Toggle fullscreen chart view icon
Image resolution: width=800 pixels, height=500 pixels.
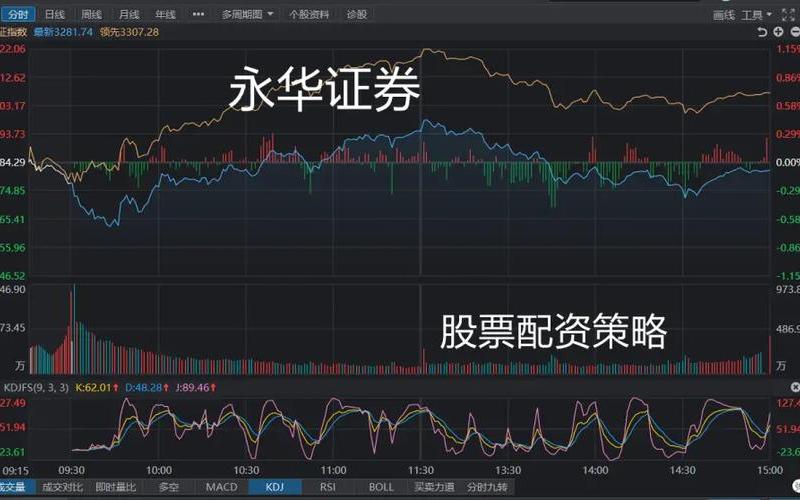click(789, 15)
